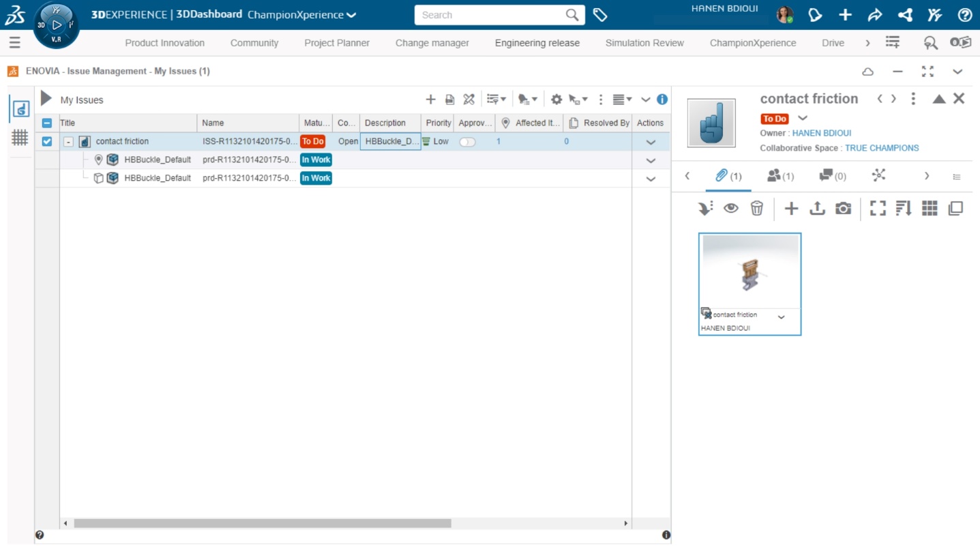Toggle the eye preview icon in the attachments toolbar
This screenshot has width=980, height=551.
731,208
